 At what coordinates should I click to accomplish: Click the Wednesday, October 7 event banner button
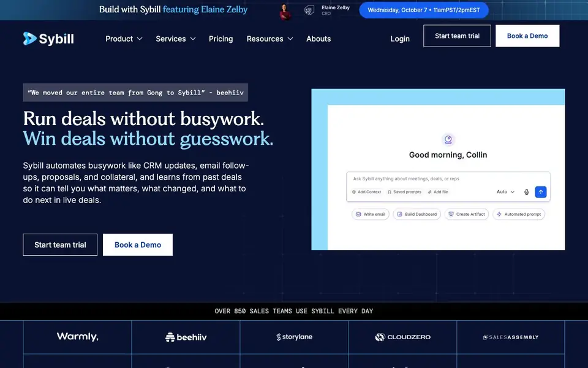click(424, 10)
